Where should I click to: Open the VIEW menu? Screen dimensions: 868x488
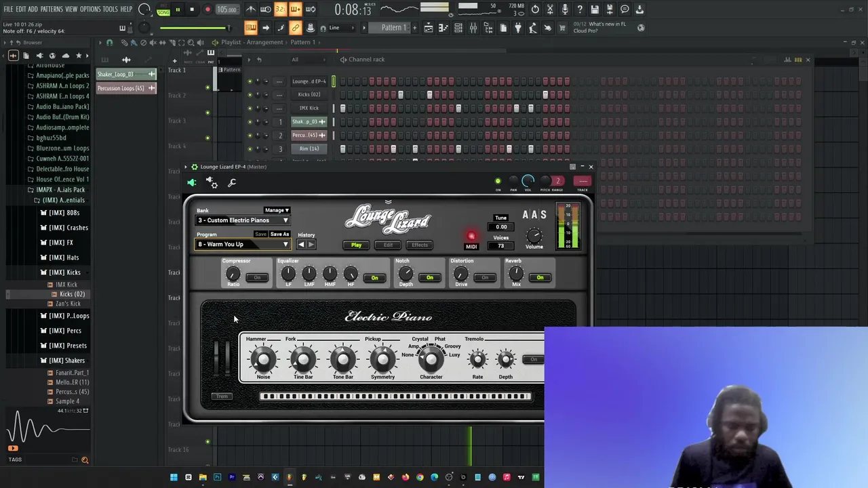71,9
